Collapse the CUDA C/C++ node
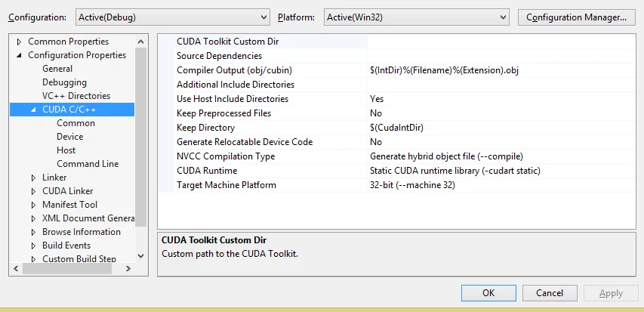 click(x=34, y=110)
